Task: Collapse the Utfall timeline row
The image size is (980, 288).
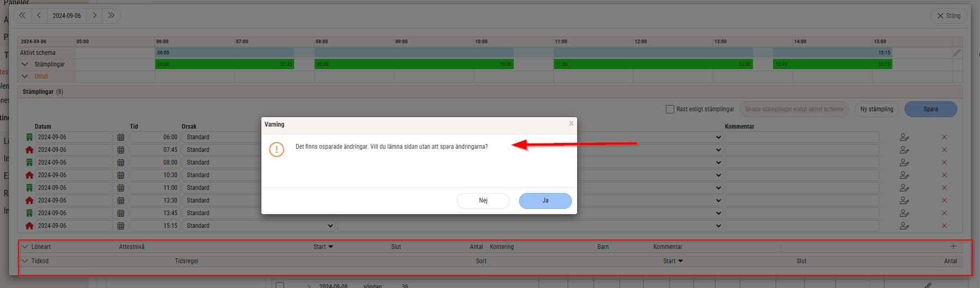Action: pyautogui.click(x=25, y=76)
